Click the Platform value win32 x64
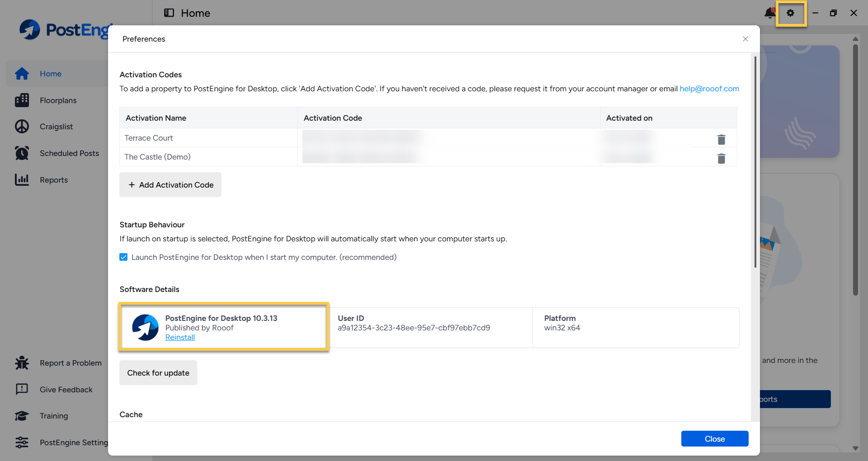Image resolution: width=868 pixels, height=461 pixels. (562, 328)
